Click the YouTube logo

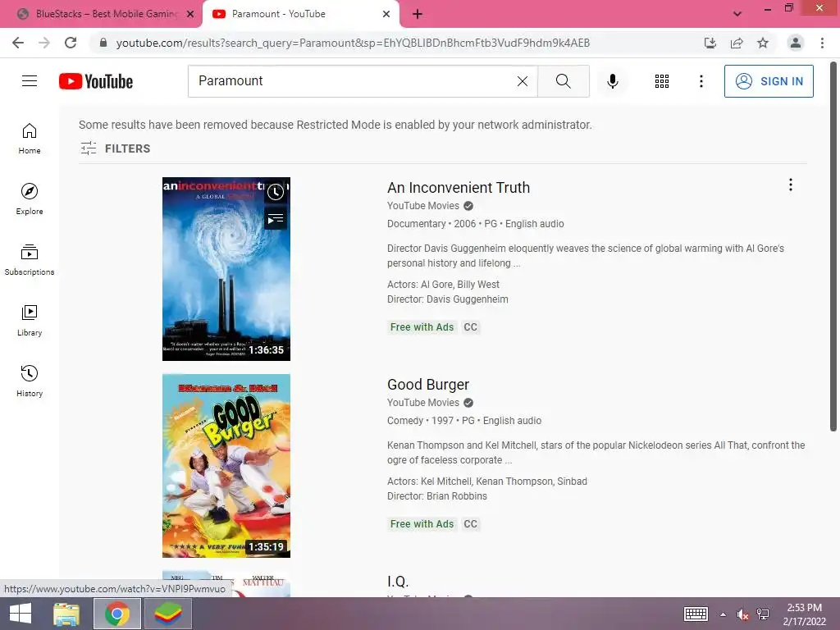(96, 81)
